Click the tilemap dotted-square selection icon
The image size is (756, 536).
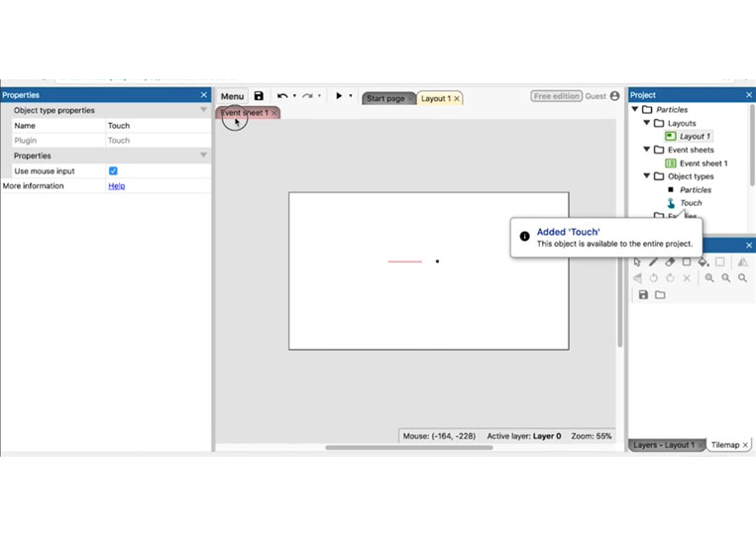pyautogui.click(x=720, y=262)
